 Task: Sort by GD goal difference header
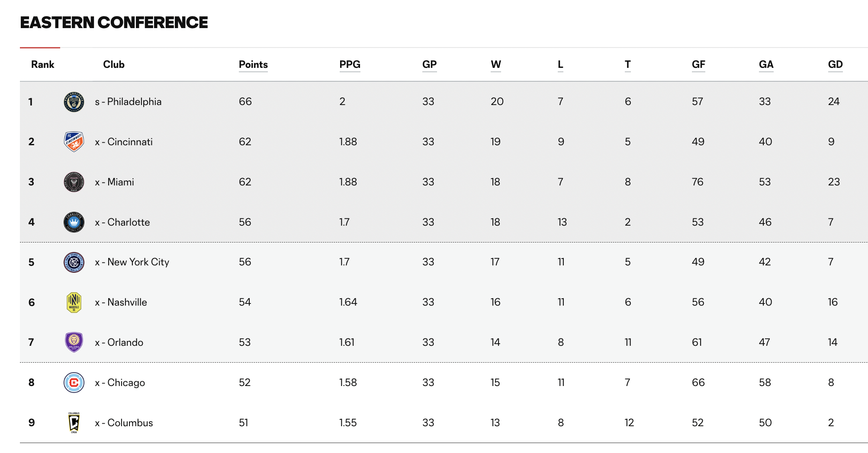coord(835,65)
